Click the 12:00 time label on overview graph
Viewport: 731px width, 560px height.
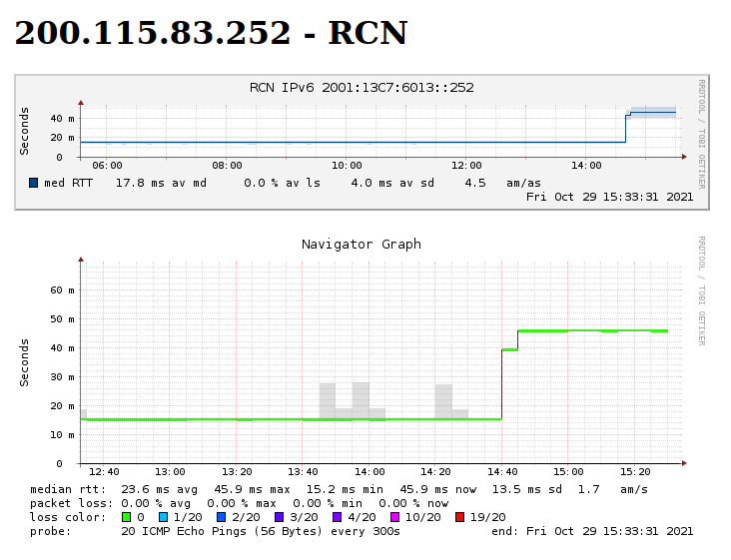466,166
